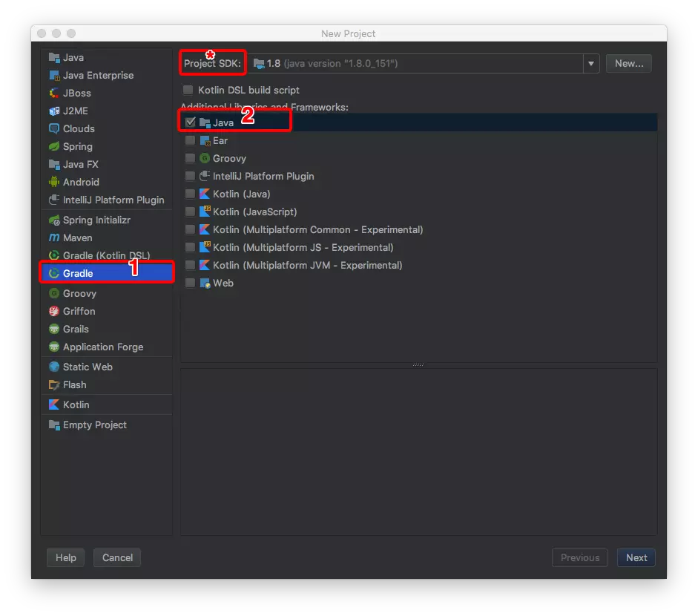Select Kotlin (Multiplatform JVM - Experimental) label
698x616 pixels.
click(x=308, y=266)
